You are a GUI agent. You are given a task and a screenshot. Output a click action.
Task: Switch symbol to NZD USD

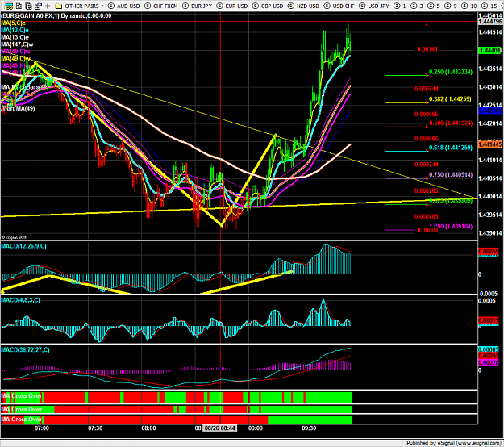pyautogui.click(x=304, y=6)
